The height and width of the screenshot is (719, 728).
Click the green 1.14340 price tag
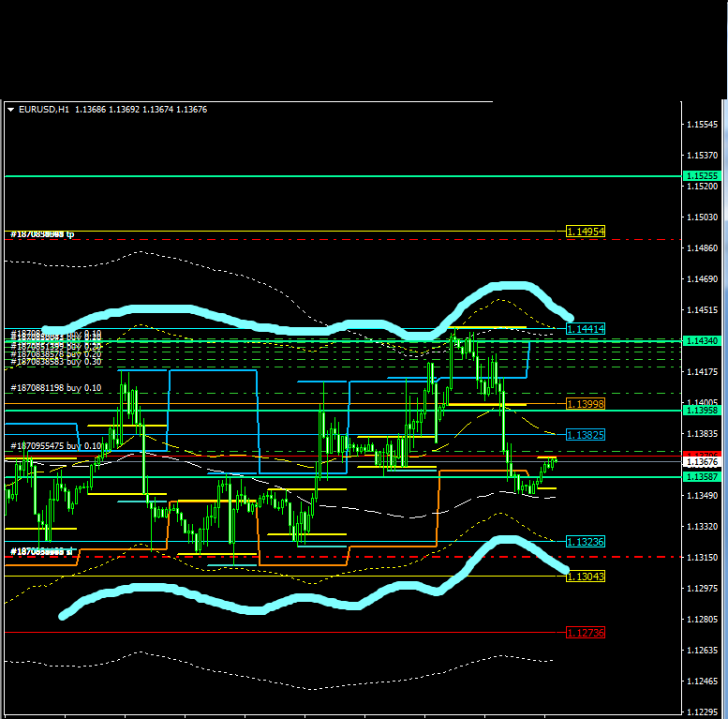point(702,341)
